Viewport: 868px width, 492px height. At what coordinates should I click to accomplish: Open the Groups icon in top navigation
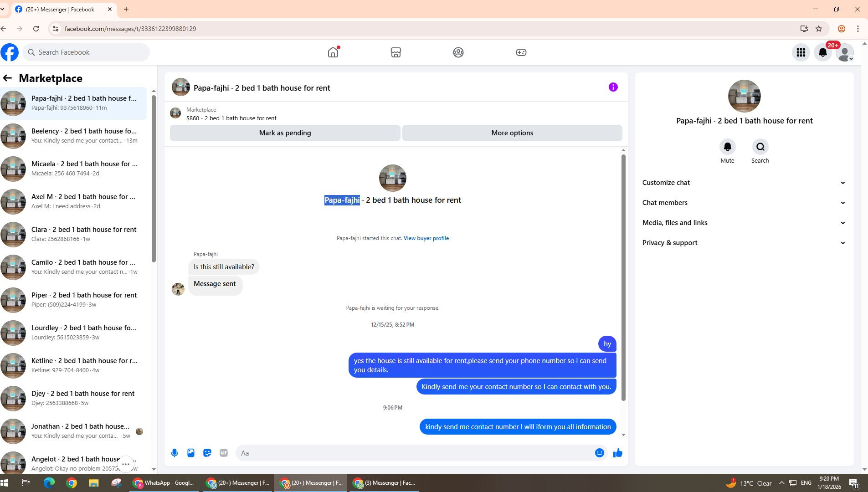click(x=458, y=52)
